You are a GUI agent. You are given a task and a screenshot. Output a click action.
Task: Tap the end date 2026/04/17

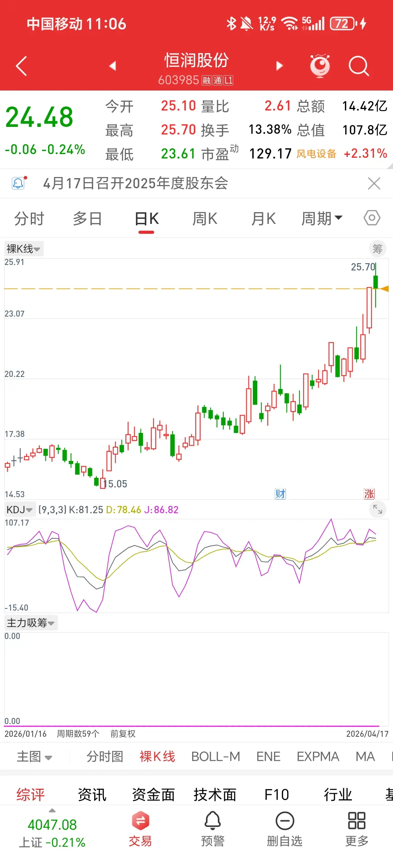(x=367, y=734)
